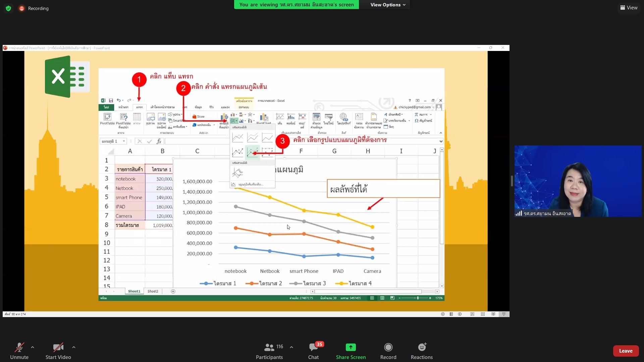644x362 pixels.
Task: Click the Text Box icon in ribbon
Action: (359, 120)
